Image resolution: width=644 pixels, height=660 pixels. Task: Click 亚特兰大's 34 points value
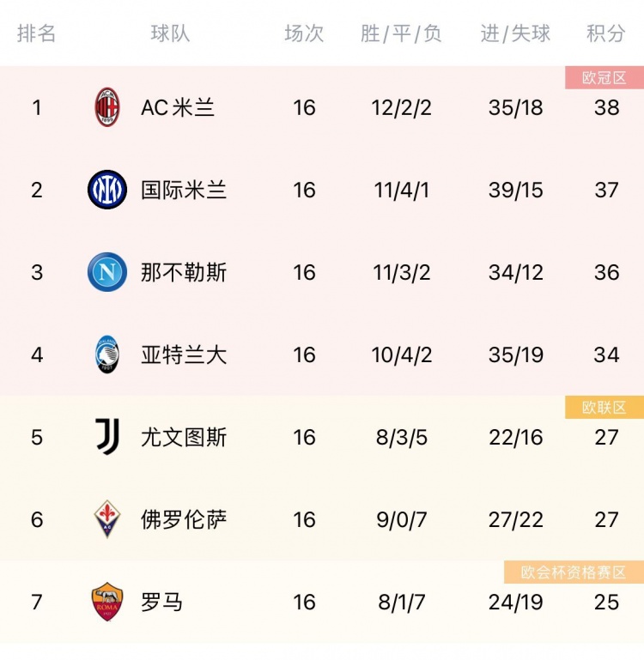[x=606, y=354]
